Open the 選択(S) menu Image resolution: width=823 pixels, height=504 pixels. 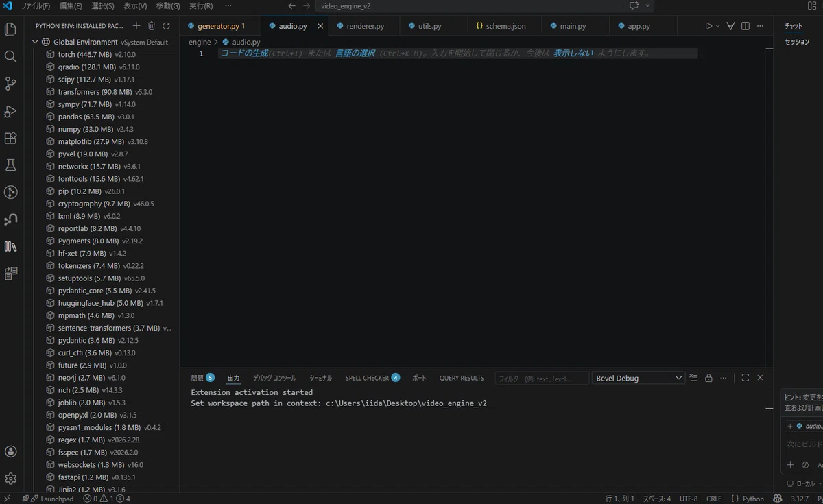[x=103, y=5]
